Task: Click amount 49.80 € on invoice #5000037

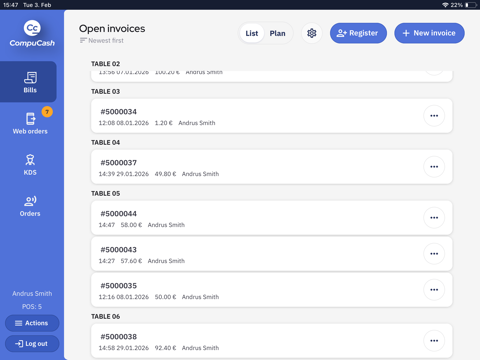Action: click(x=165, y=174)
